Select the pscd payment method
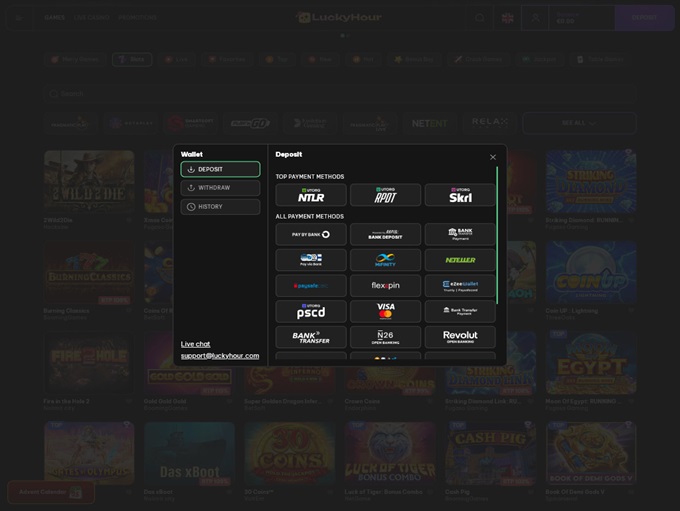Viewport: 680px width, 511px height. pos(311,311)
